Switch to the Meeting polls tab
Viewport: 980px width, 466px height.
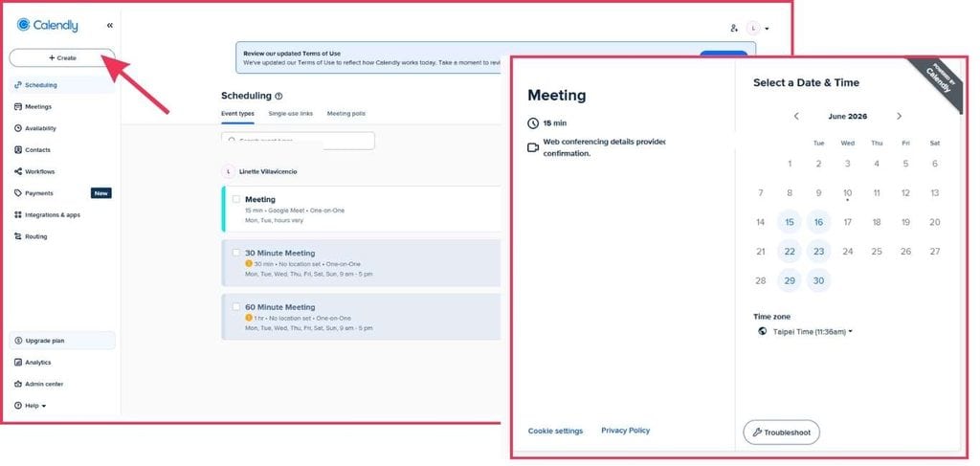click(x=346, y=114)
